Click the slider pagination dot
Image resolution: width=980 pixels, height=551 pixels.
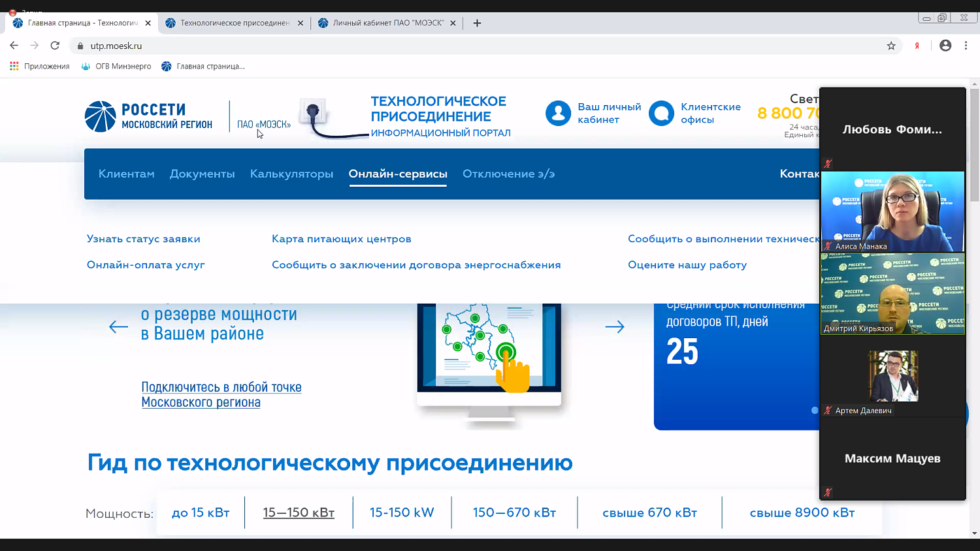815,411
